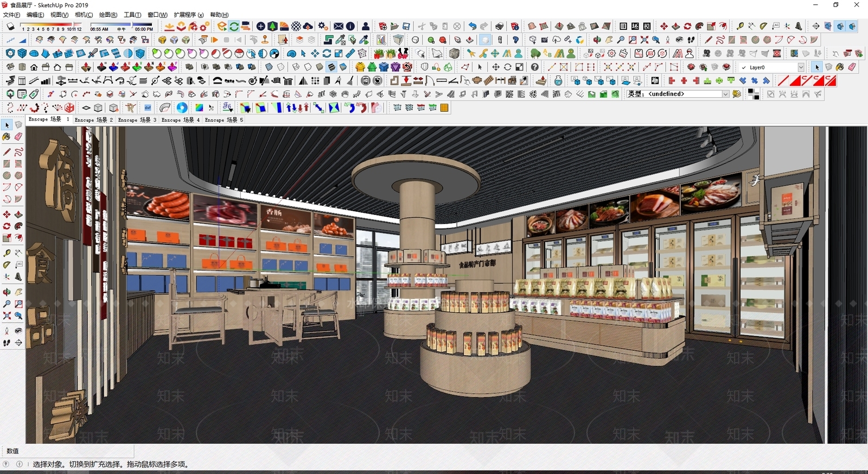
Task: Adjust the shadow time-of-day slider
Action: 122,24
